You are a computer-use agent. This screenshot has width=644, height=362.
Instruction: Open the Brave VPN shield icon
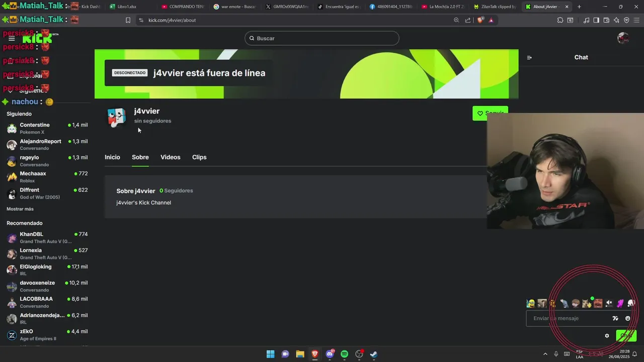(626, 20)
